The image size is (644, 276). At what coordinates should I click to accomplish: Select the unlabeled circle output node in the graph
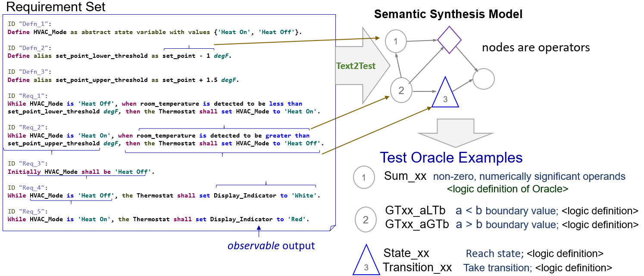[484, 80]
